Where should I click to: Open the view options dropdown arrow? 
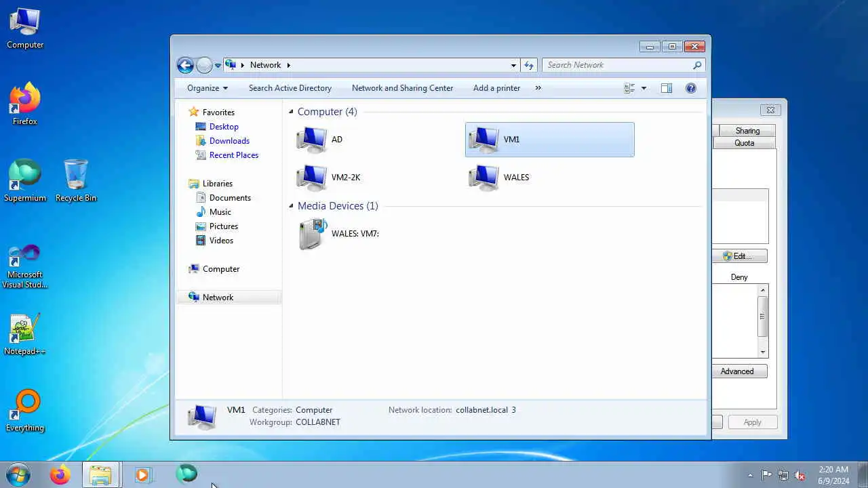click(x=644, y=88)
